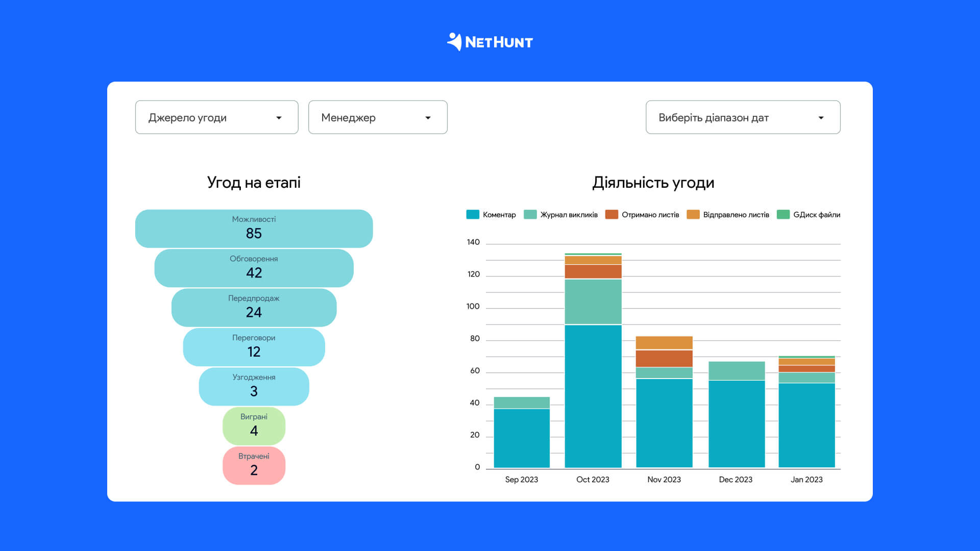The width and height of the screenshot is (980, 551).
Task: Click the Журнал викликів legend label
Action: click(569, 215)
